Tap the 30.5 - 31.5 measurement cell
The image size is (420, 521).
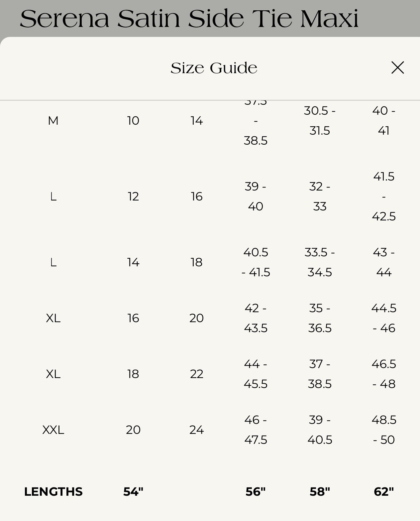[x=320, y=121]
